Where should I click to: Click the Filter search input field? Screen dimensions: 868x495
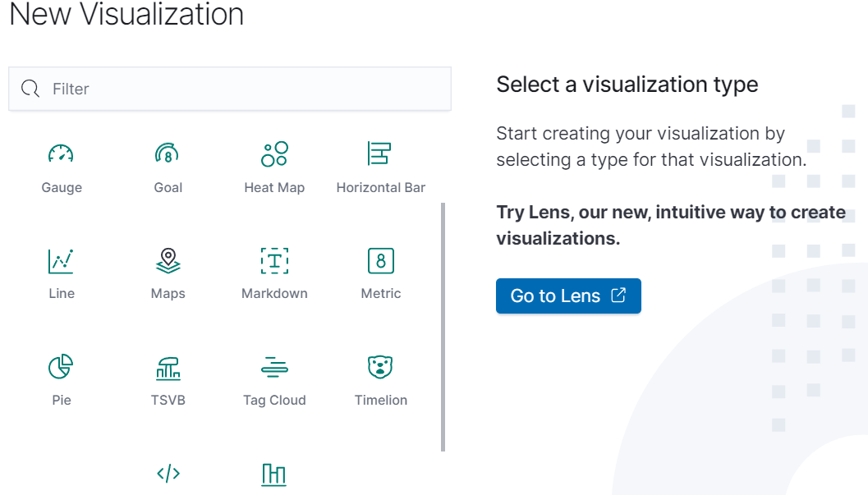point(246,89)
